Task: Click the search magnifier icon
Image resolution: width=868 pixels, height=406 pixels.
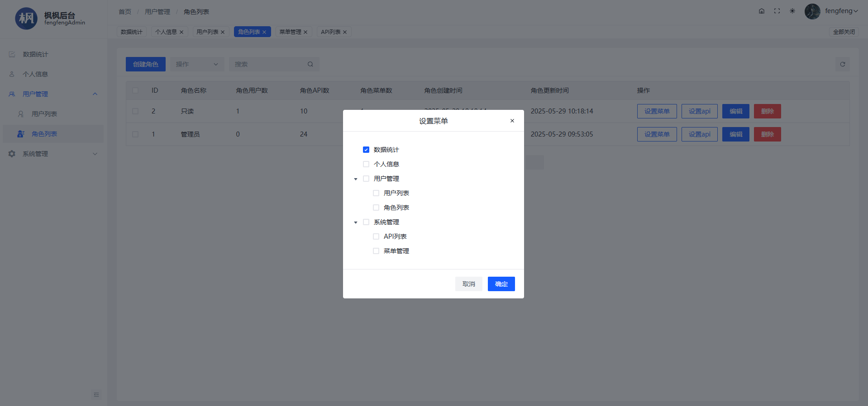Action: coord(310,64)
